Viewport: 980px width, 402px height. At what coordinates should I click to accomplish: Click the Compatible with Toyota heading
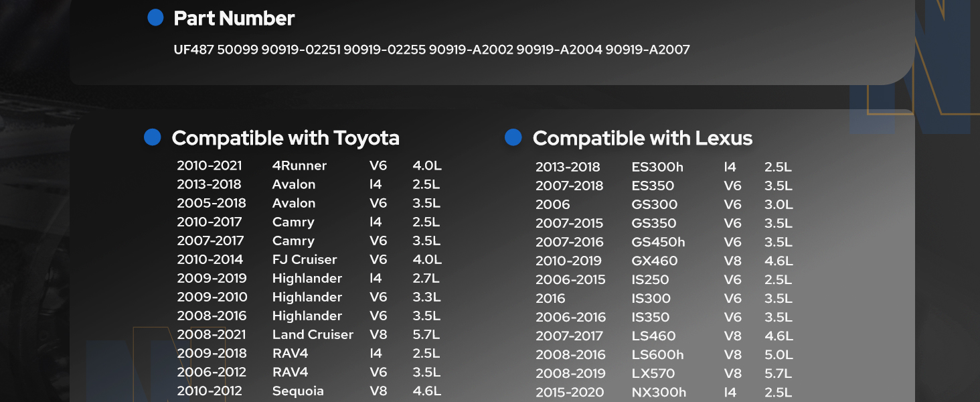[x=285, y=138]
